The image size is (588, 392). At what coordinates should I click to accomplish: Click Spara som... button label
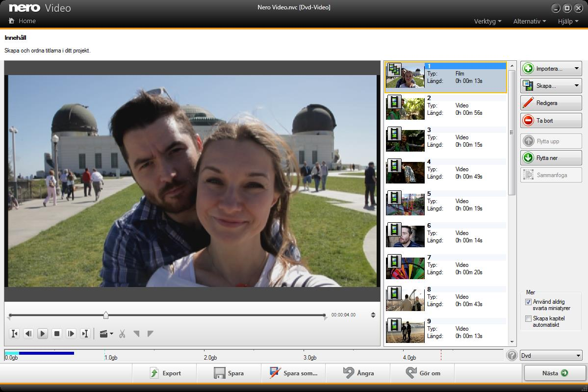300,373
